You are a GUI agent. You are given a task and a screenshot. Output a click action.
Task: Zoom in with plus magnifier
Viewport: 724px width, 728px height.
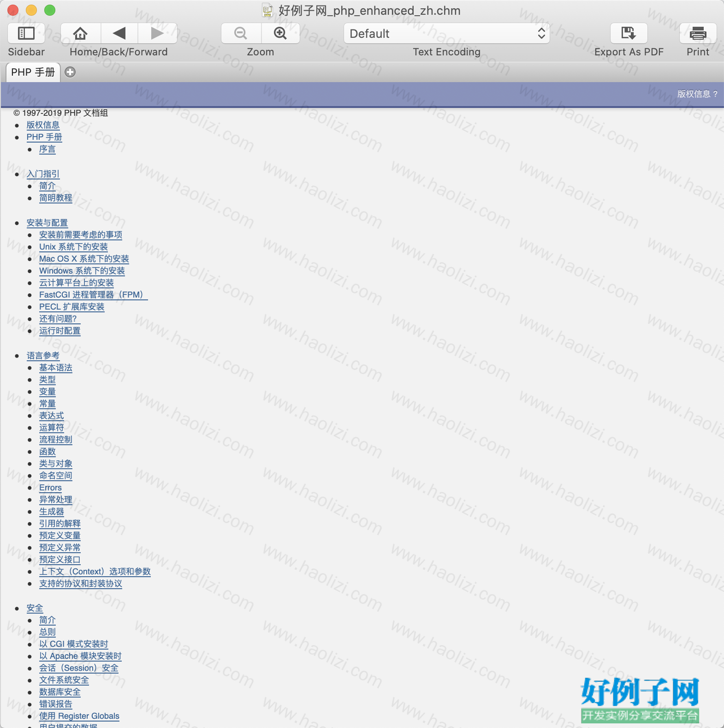(280, 33)
